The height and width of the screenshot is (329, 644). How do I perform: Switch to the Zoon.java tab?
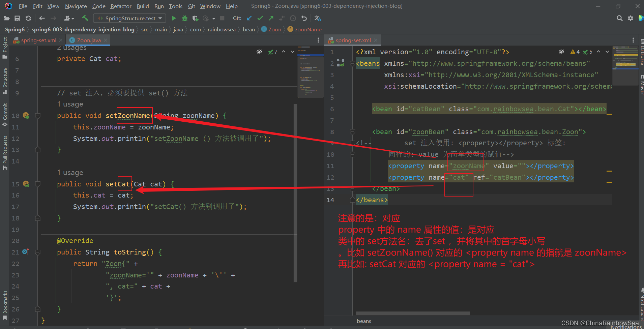[89, 40]
